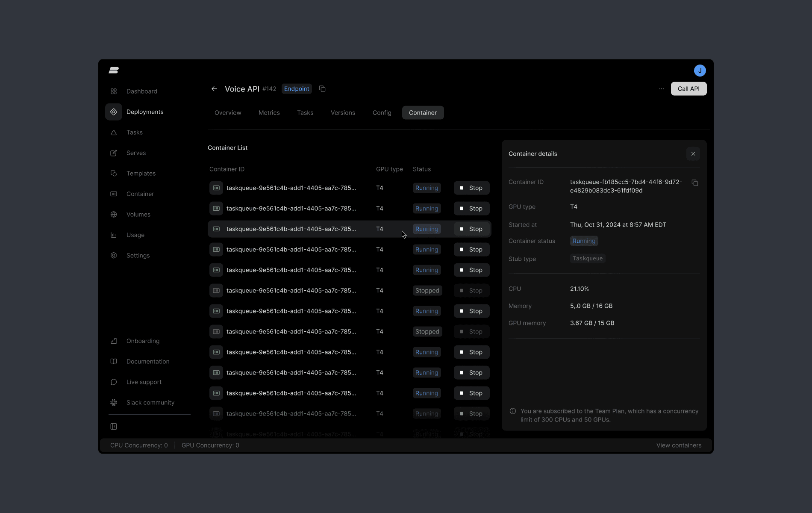Open the Tasks tab of Voice API
Screen dimensions: 812x513
click(x=305, y=113)
